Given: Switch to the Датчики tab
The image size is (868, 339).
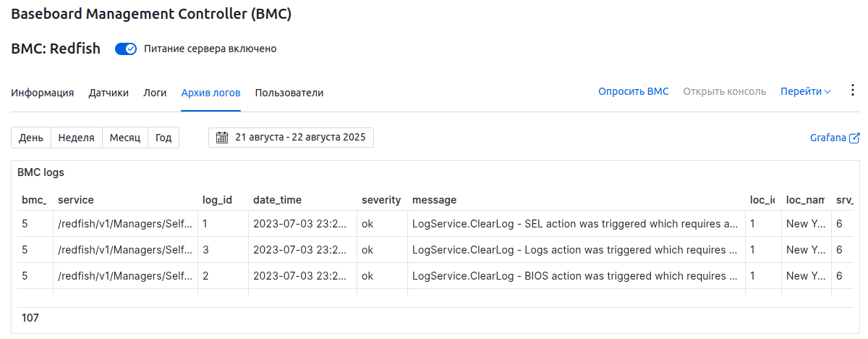Looking at the screenshot, I should tap(109, 93).
